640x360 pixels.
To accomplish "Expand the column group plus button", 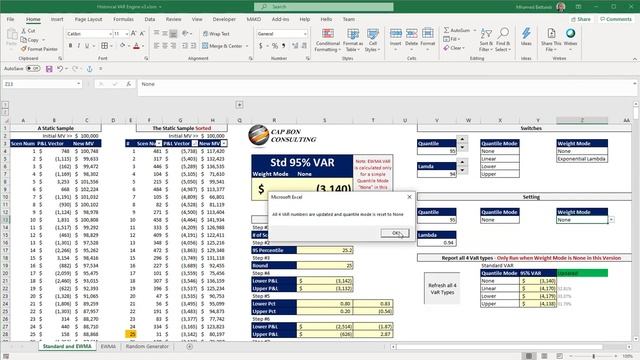I will [x=239, y=105].
